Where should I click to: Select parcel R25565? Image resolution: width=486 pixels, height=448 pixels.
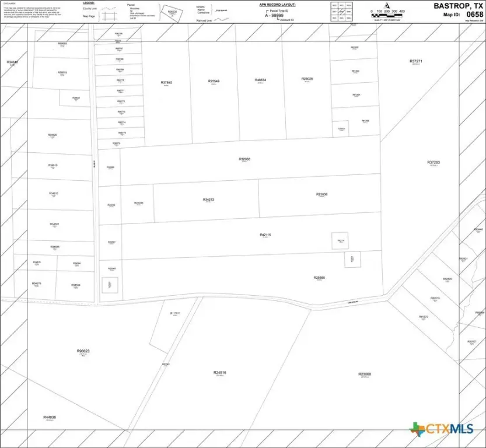[319, 278]
